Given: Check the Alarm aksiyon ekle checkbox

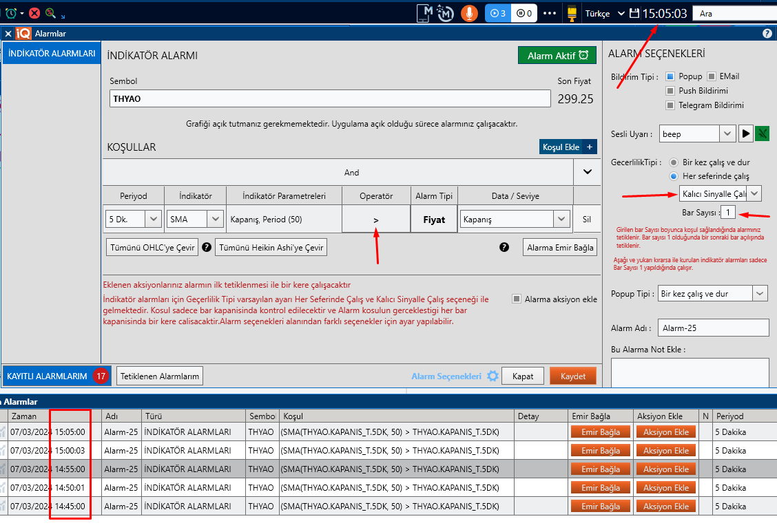Looking at the screenshot, I should click(x=517, y=299).
